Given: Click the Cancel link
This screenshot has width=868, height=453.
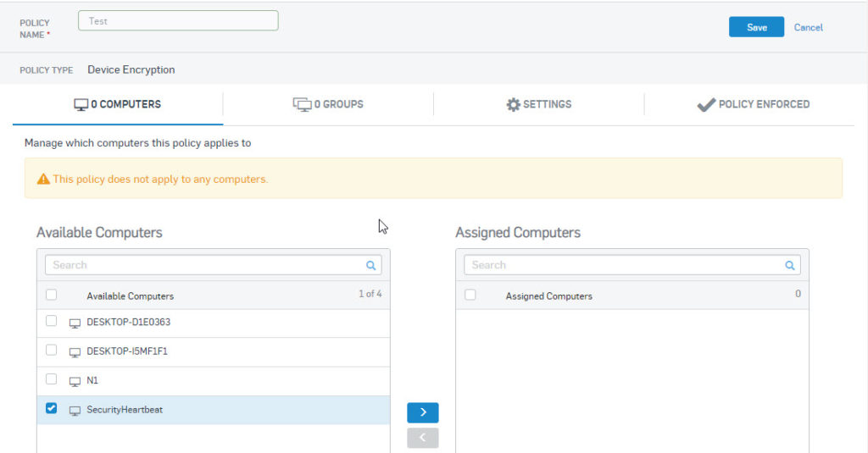Looking at the screenshot, I should pyautogui.click(x=808, y=27).
